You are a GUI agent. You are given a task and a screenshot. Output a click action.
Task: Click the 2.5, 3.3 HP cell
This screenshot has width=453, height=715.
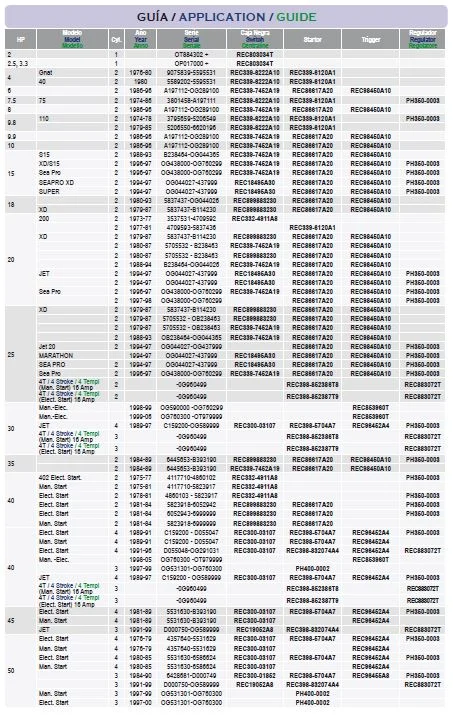(21, 63)
